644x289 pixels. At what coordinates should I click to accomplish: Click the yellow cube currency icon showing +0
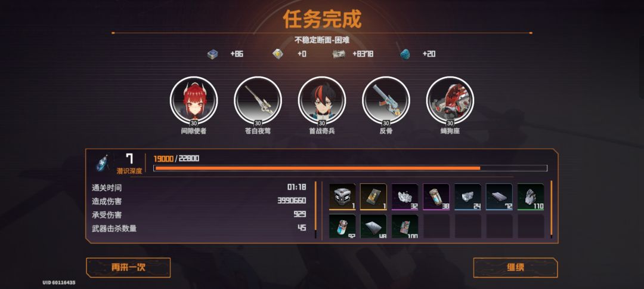pyautogui.click(x=278, y=54)
